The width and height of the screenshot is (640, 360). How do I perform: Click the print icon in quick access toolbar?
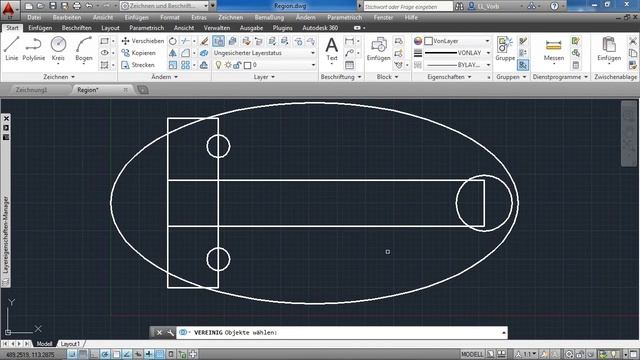[x=77, y=6]
